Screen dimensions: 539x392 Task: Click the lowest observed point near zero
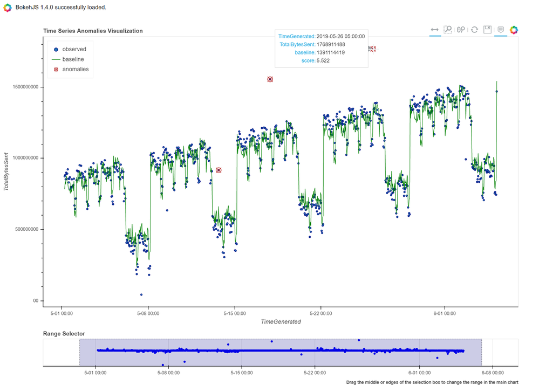(x=141, y=295)
